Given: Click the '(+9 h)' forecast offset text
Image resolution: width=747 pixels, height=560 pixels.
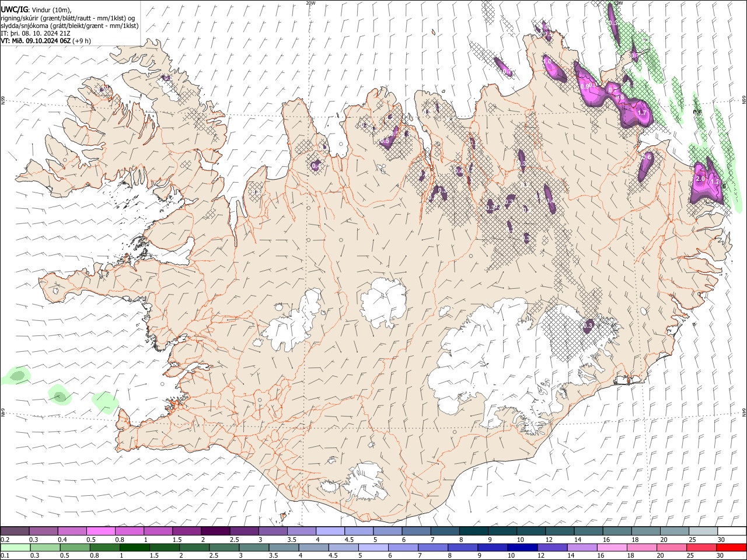Looking at the screenshot, I should point(80,41).
